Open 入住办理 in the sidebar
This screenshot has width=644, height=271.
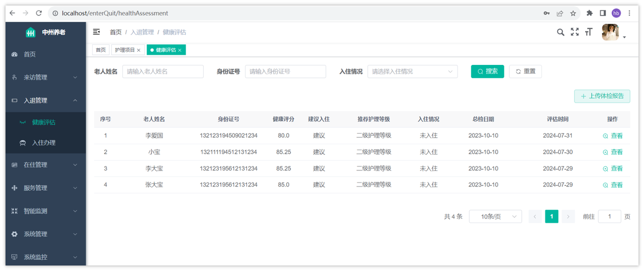click(x=46, y=143)
